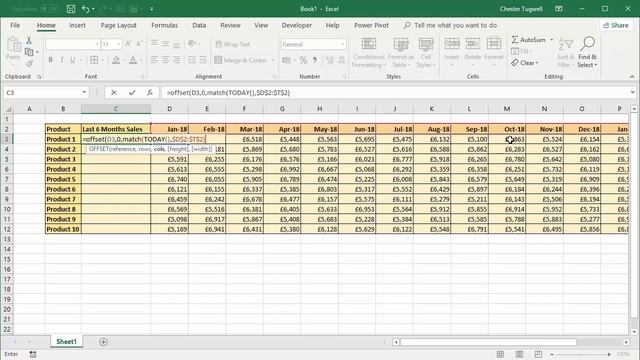The image size is (640, 360).
Task: Open the File tab
Action: click(x=15, y=25)
